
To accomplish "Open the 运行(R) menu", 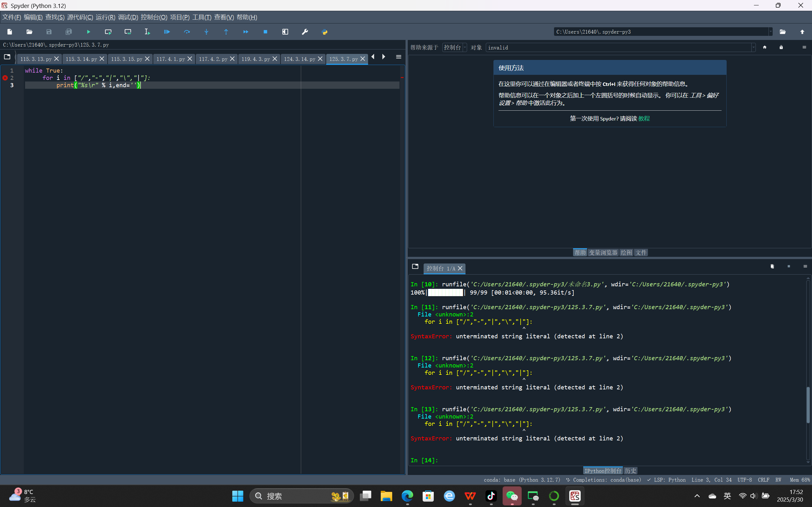I will coord(105,17).
